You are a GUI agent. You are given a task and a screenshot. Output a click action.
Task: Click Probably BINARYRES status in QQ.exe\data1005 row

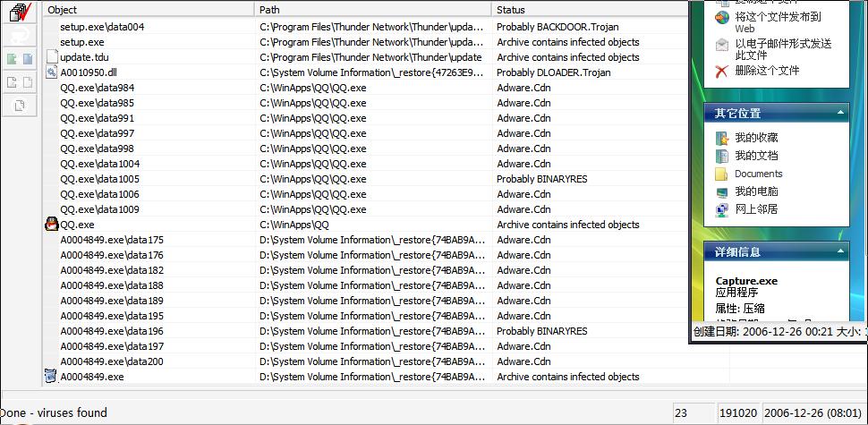tap(542, 179)
